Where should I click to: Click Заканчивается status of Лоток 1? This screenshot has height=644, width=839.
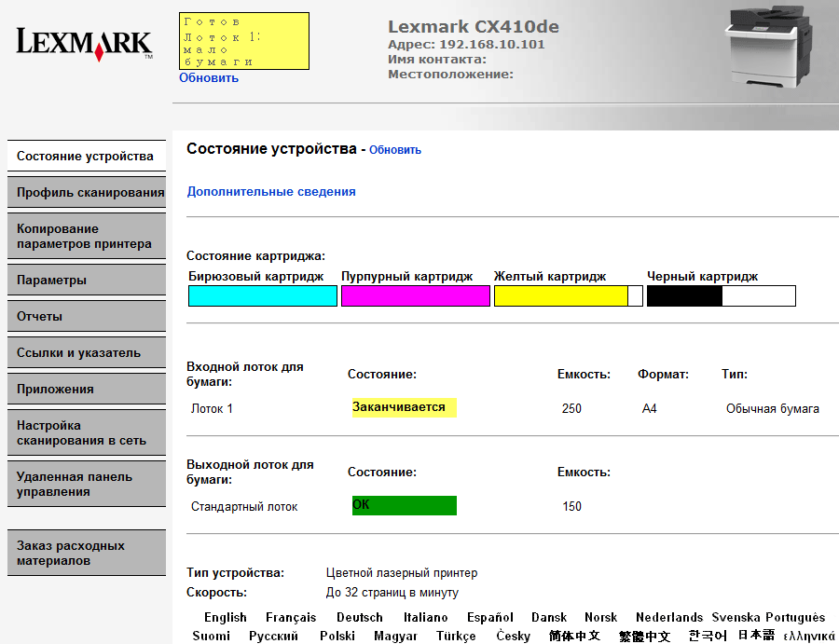tap(404, 407)
